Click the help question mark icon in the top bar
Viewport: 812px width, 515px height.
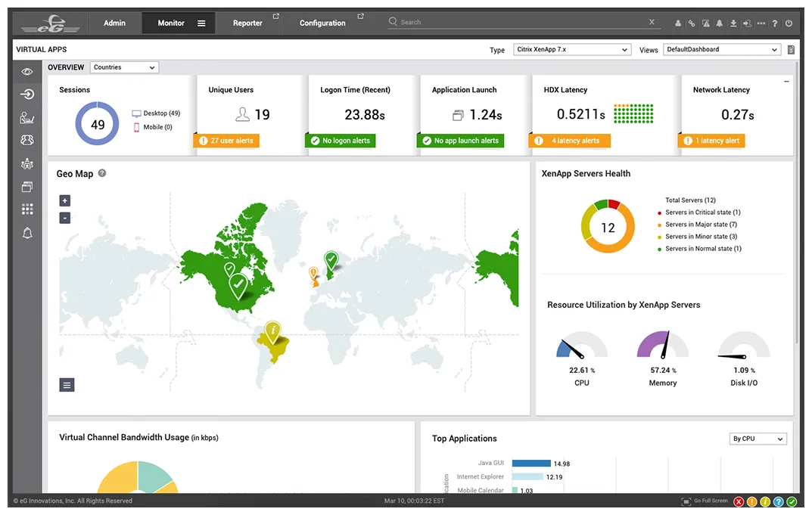(774, 23)
